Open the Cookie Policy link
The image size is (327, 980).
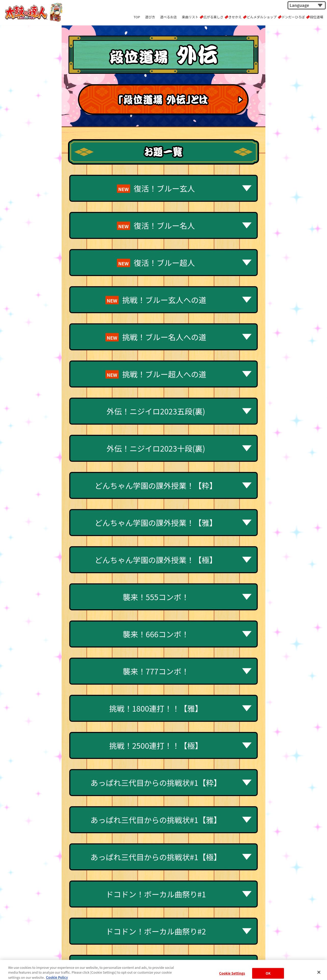57,977
